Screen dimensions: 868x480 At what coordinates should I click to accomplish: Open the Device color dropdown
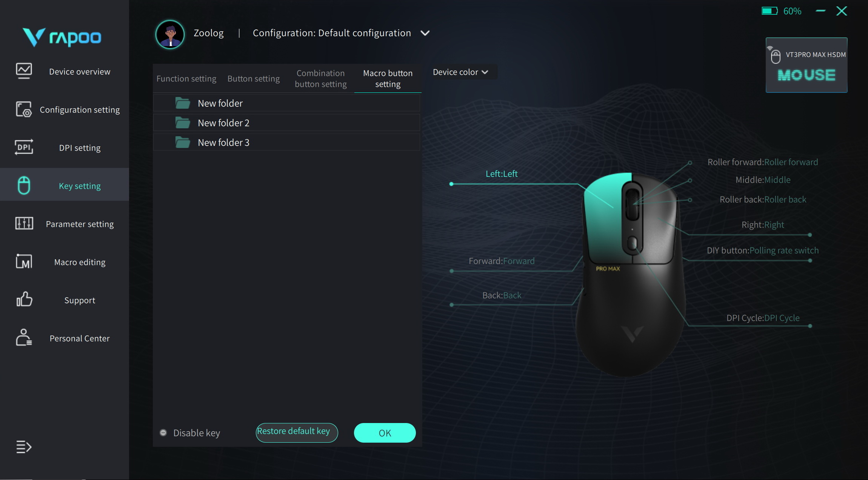pyautogui.click(x=460, y=72)
